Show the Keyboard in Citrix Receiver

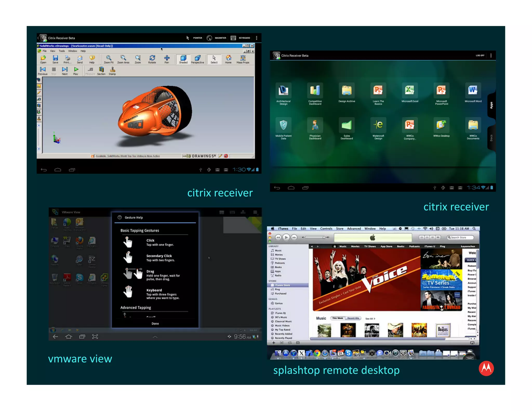[x=240, y=38]
